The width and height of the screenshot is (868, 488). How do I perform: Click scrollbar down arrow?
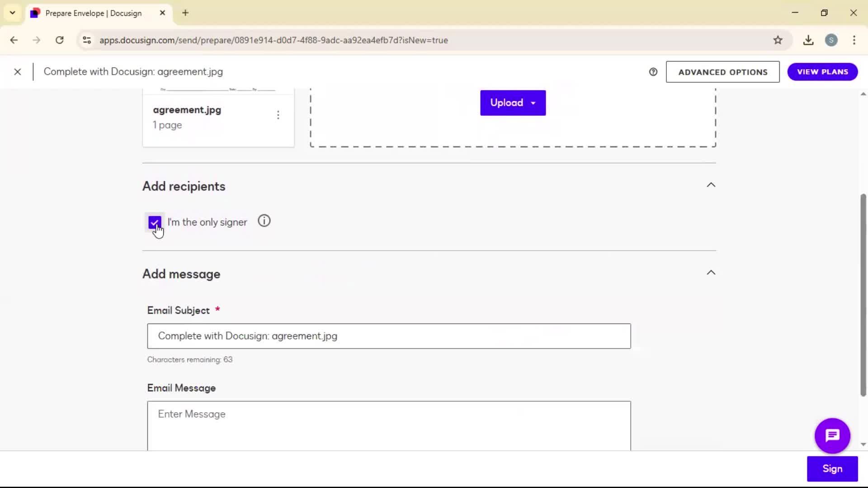point(863,444)
